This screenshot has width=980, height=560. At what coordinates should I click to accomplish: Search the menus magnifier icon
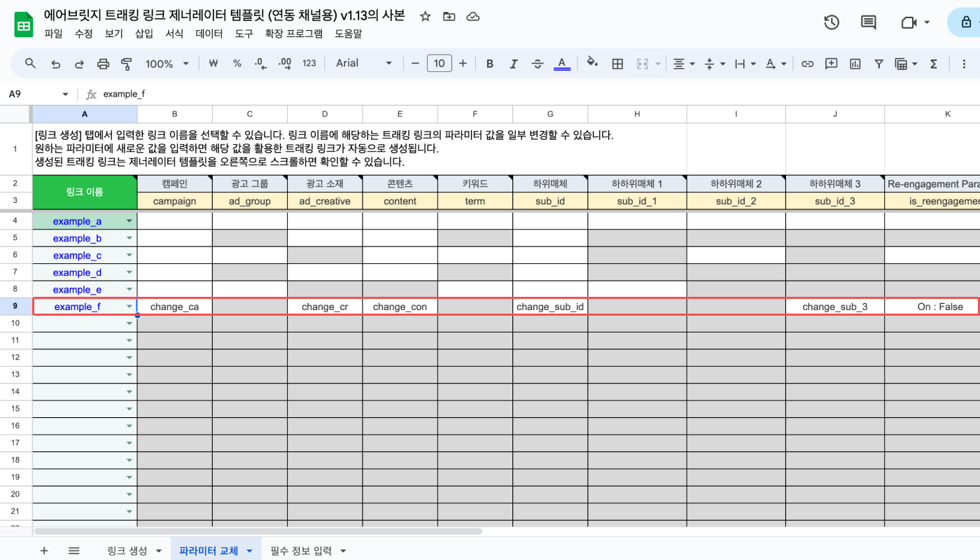click(30, 64)
